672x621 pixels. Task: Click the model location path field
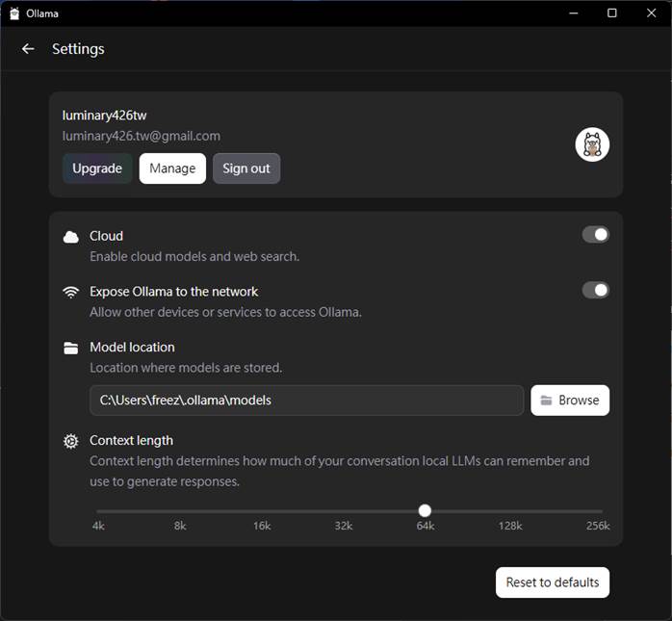click(x=306, y=401)
